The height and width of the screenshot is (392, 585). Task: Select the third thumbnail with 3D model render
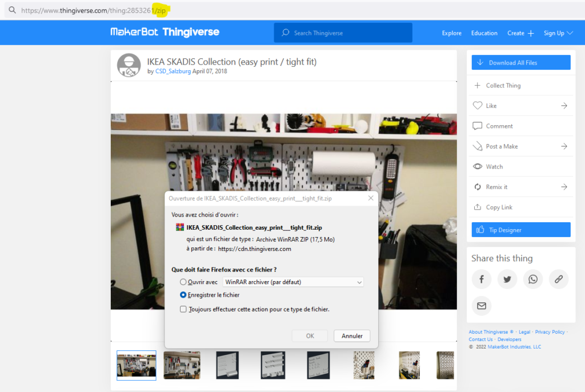click(x=227, y=365)
